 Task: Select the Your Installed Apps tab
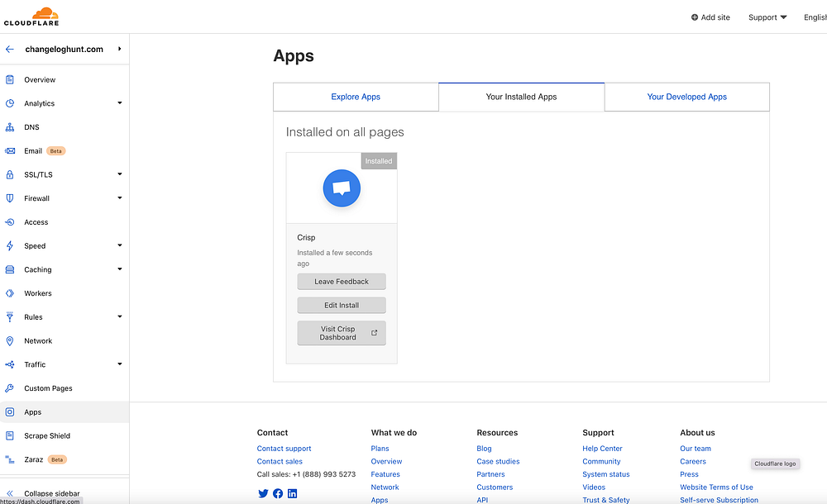pos(521,97)
